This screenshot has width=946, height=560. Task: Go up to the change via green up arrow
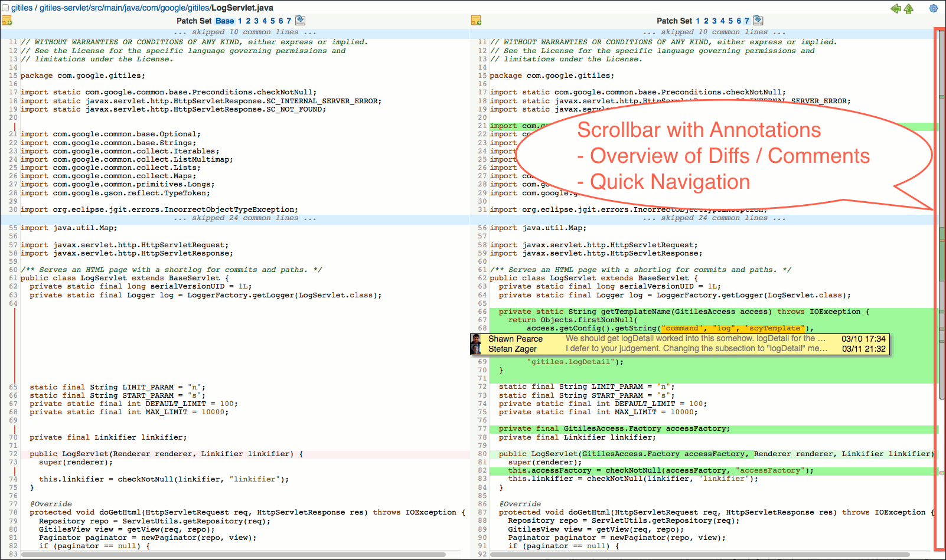click(909, 9)
